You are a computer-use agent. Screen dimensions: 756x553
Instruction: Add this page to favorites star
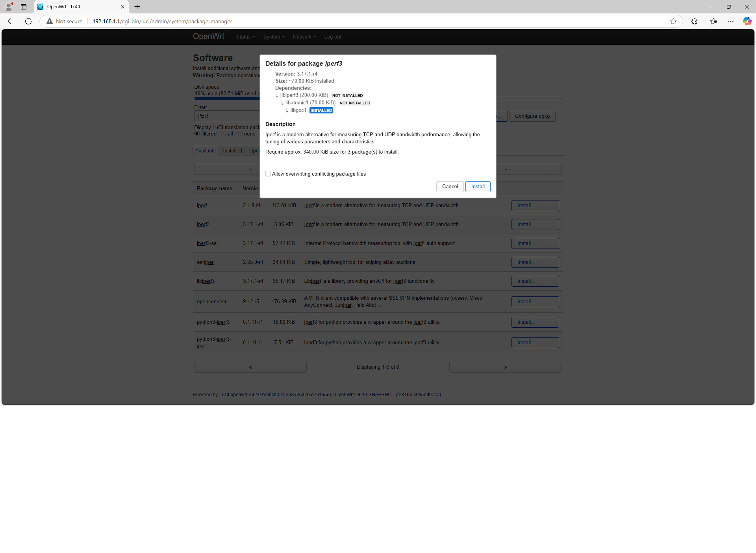673,21
